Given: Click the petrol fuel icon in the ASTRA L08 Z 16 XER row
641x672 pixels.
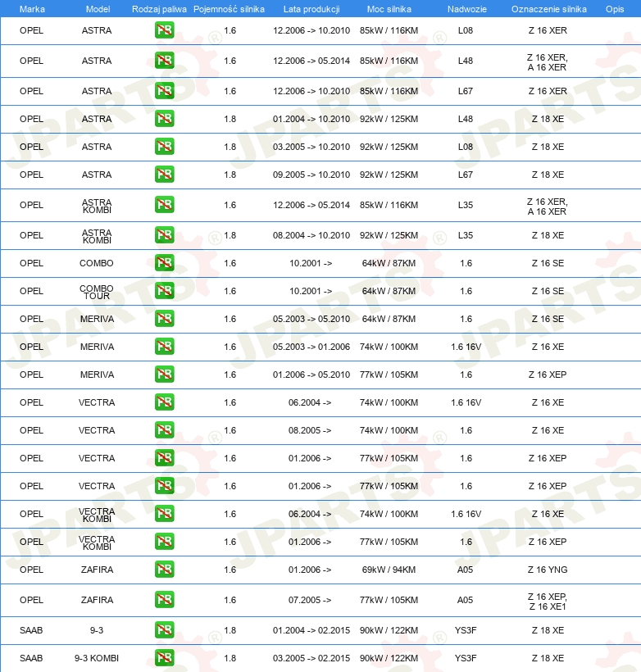Looking at the screenshot, I should coord(164,30).
